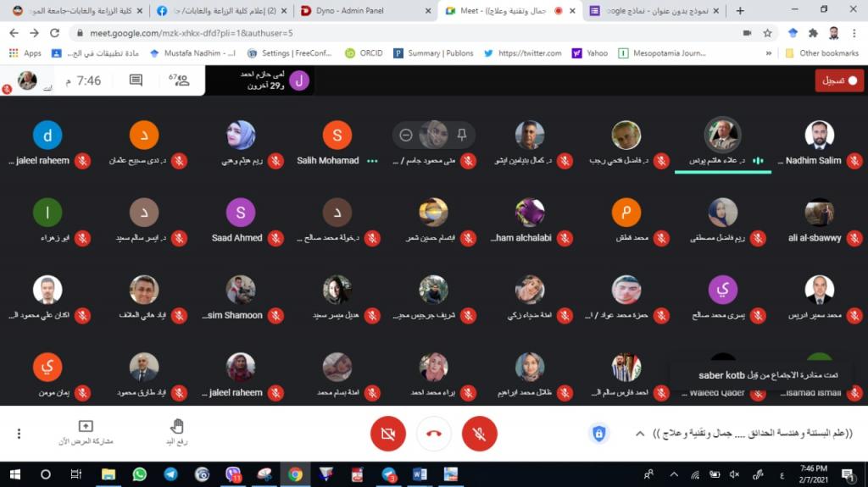868x487 pixels.
Task: Remove the highlighted participant using the minus icon
Action: [x=406, y=135]
